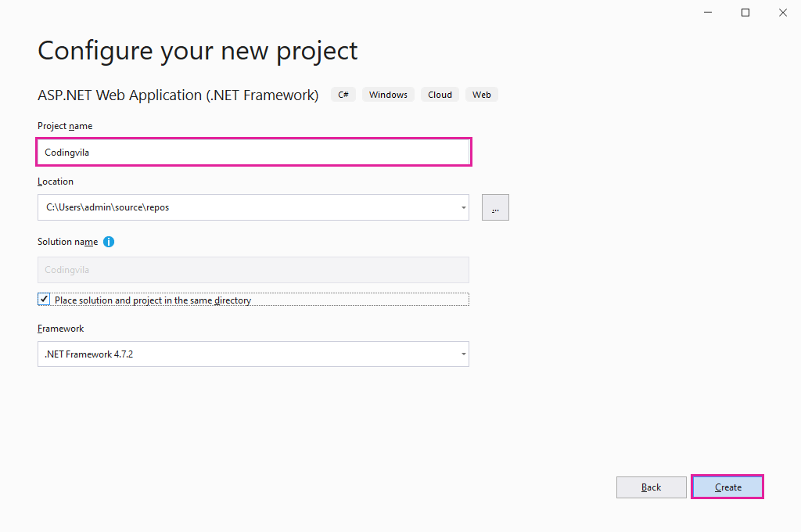Open the Location history dropdown arrow
The height and width of the screenshot is (532, 801).
pyautogui.click(x=462, y=207)
